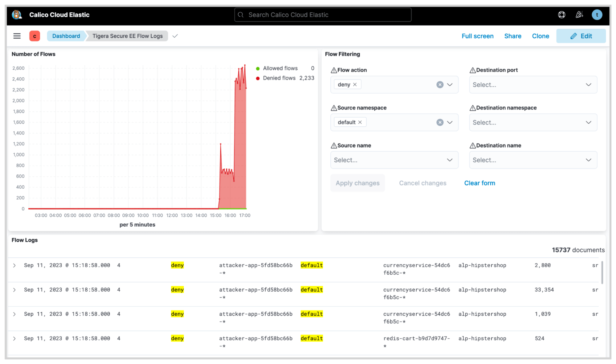
Task: Open the user avatar 't' menu
Action: 597,14
